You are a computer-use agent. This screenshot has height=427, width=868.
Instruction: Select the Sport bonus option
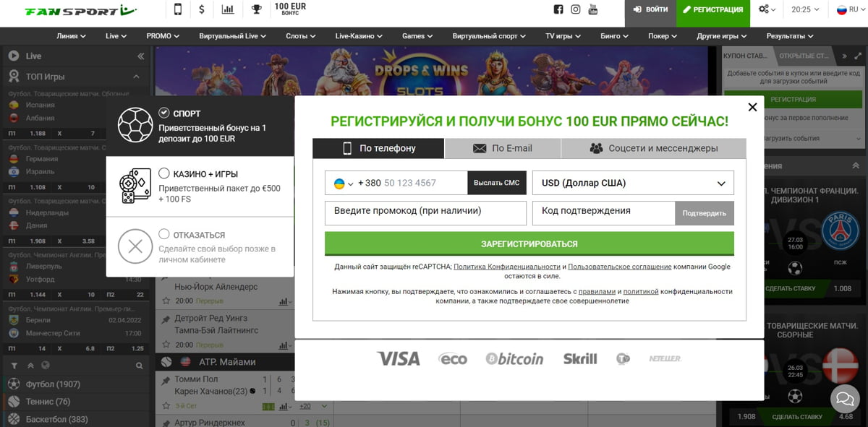coord(164,113)
